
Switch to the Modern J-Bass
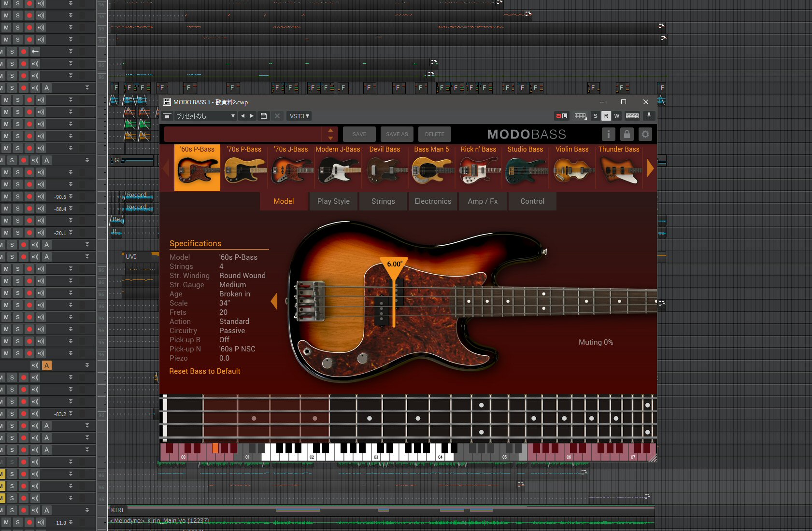[338, 168]
